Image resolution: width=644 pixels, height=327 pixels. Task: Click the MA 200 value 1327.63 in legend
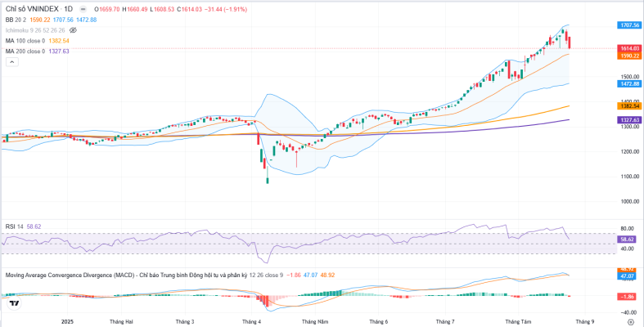(59, 52)
